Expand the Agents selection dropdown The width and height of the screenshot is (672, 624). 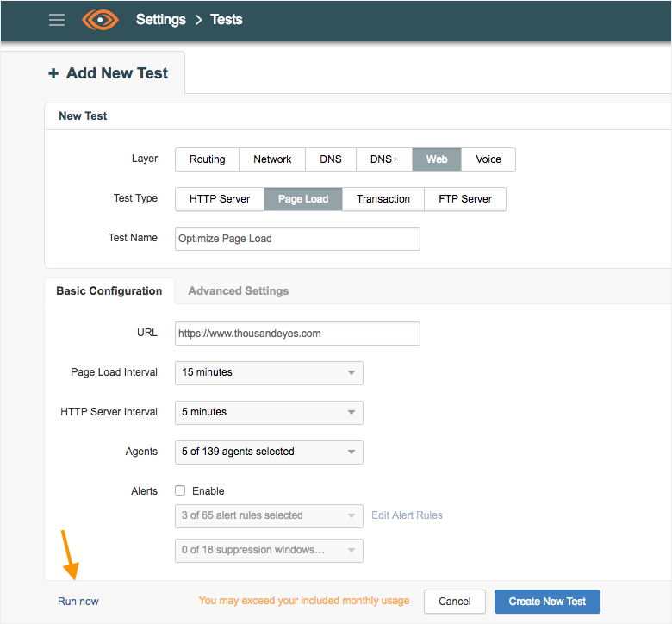point(269,452)
